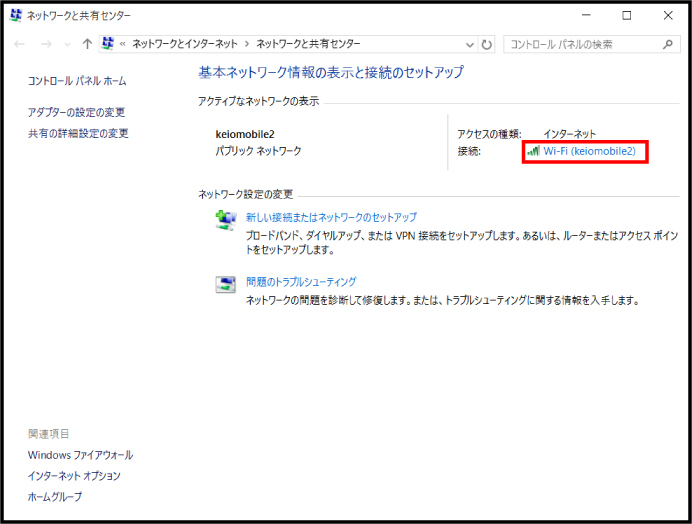Focus the コントロール パネルの検索 field

click(x=580, y=44)
